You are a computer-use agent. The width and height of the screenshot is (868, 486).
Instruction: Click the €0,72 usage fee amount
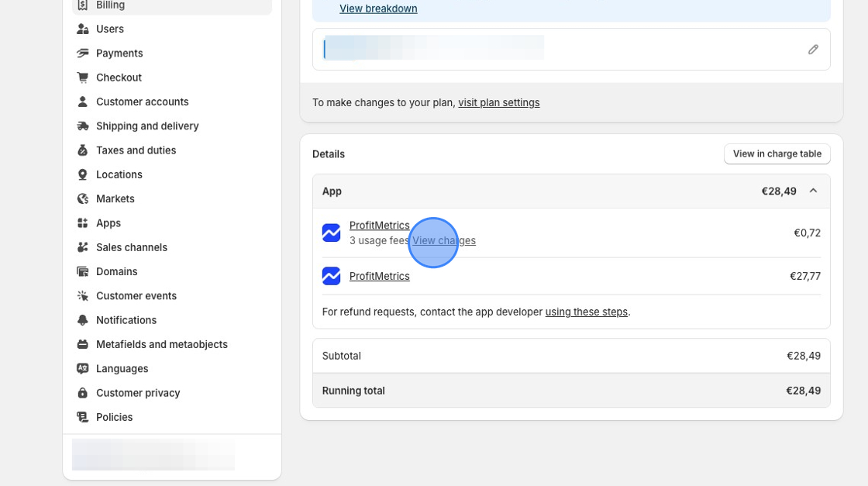(807, 233)
